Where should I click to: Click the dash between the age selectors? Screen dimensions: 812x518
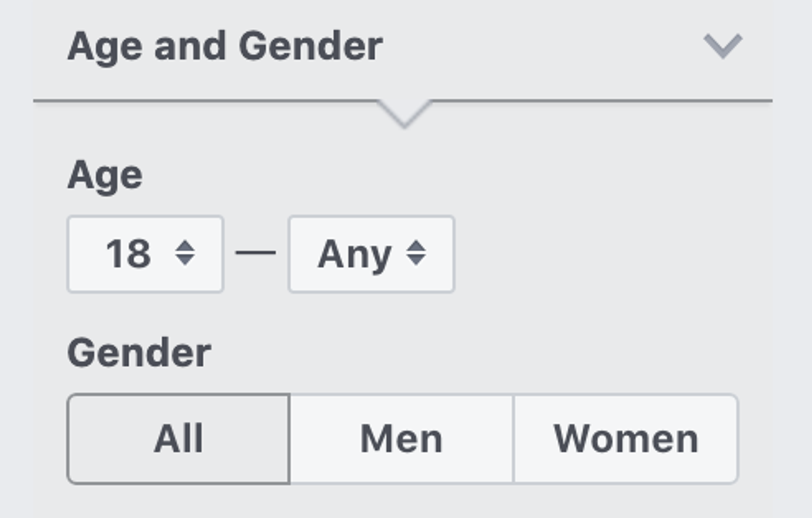coord(256,252)
